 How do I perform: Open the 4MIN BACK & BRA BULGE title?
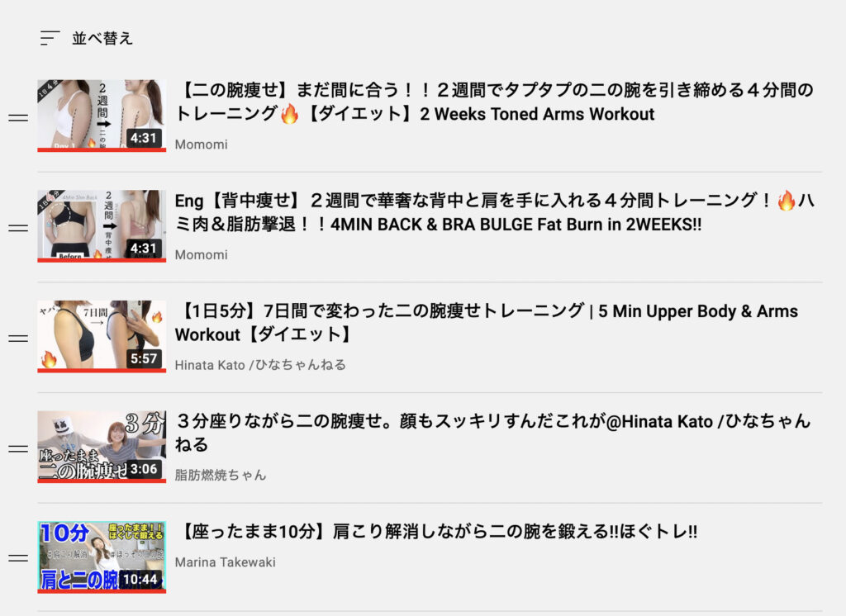click(494, 212)
